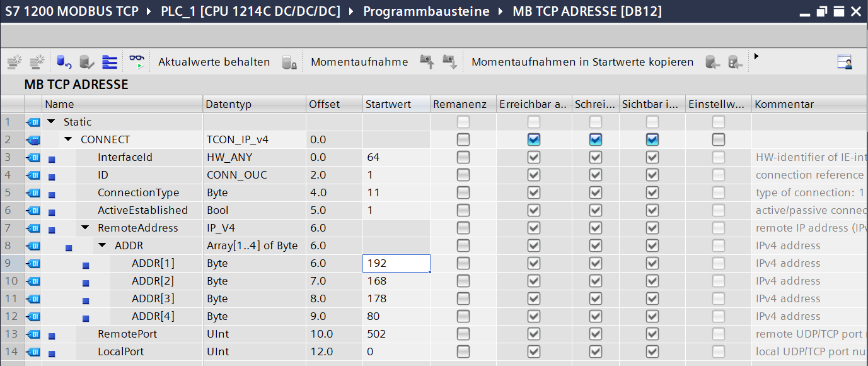The image size is (868, 366).
Task: Click the second database left-arrow icon
Action: point(736,62)
